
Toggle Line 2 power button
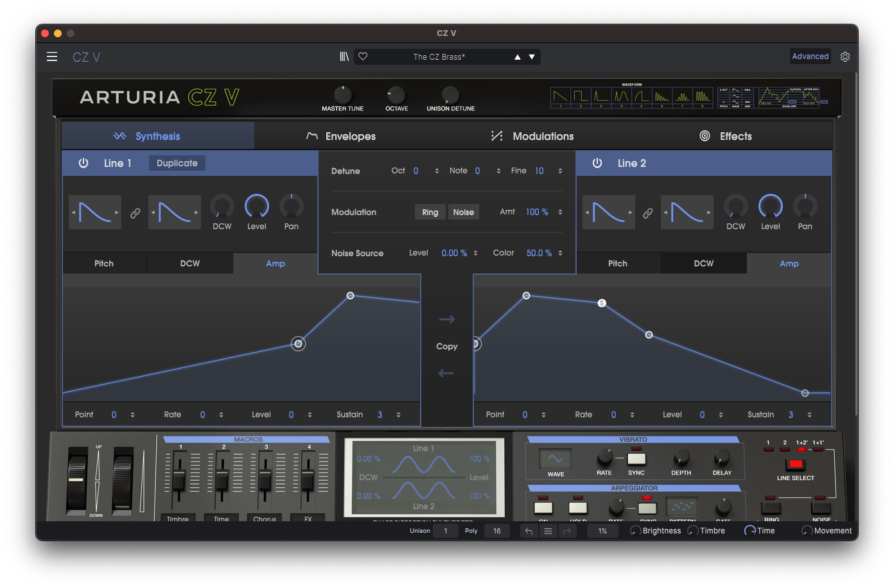click(x=597, y=163)
